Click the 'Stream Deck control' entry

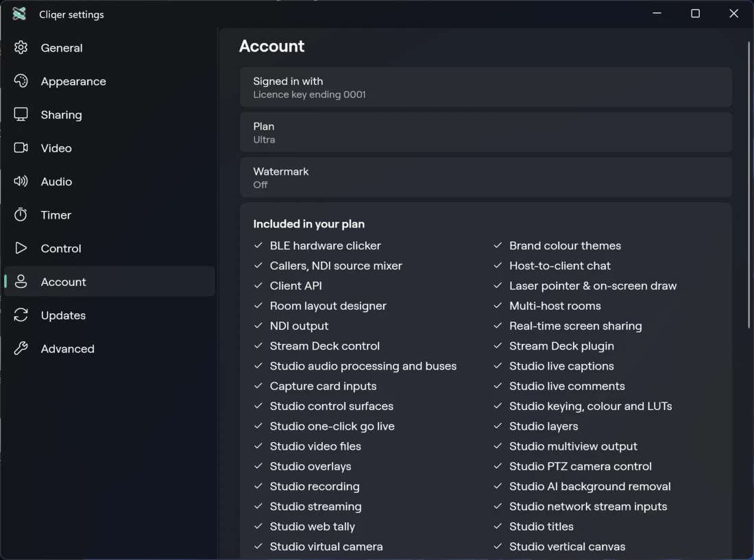coord(325,345)
